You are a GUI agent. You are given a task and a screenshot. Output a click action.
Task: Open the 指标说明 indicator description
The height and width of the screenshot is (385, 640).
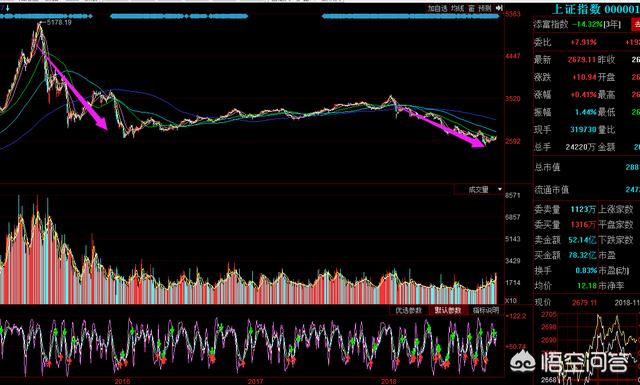(486, 310)
